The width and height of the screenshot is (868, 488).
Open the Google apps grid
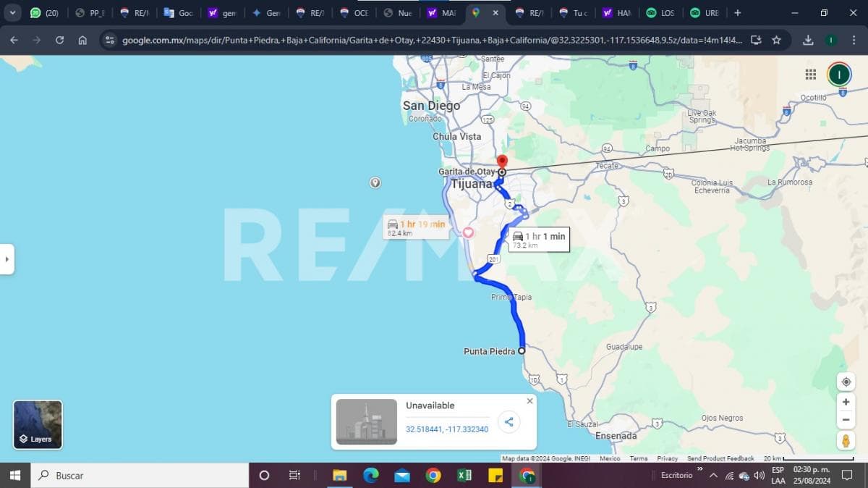811,75
